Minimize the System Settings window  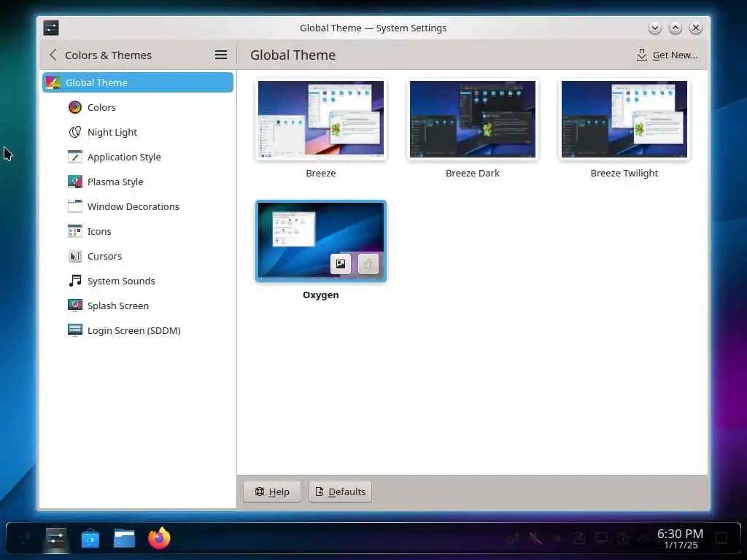click(x=655, y=28)
